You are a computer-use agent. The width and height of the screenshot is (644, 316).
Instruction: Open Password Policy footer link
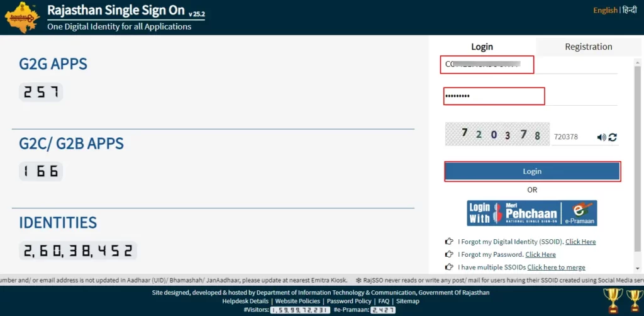tap(349, 301)
